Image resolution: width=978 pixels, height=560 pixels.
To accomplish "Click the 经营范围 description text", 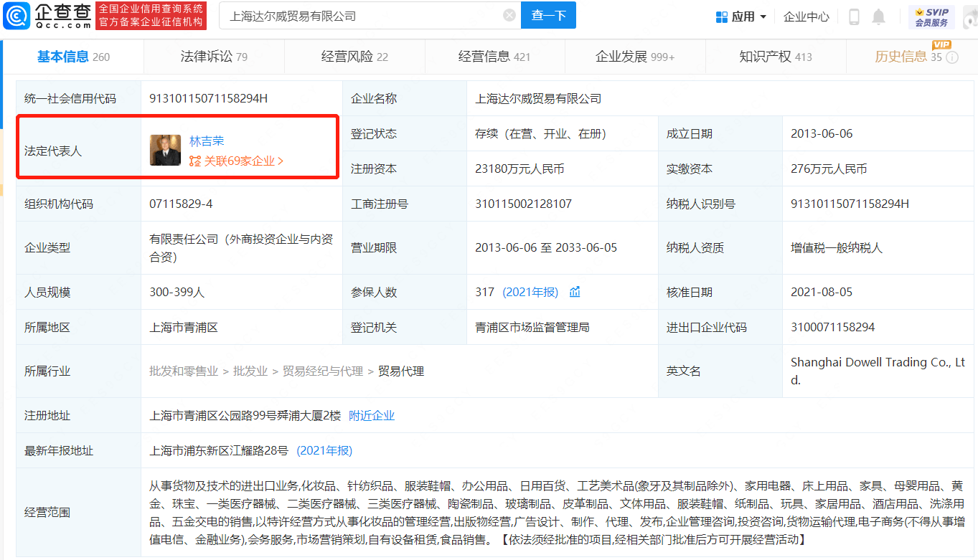I will pos(556,512).
